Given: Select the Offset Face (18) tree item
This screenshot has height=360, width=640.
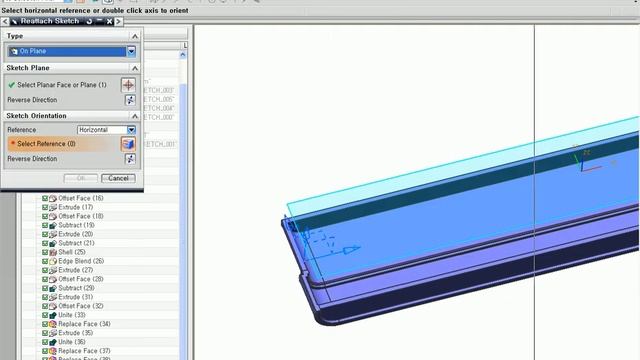Looking at the screenshot, I should point(81,216).
